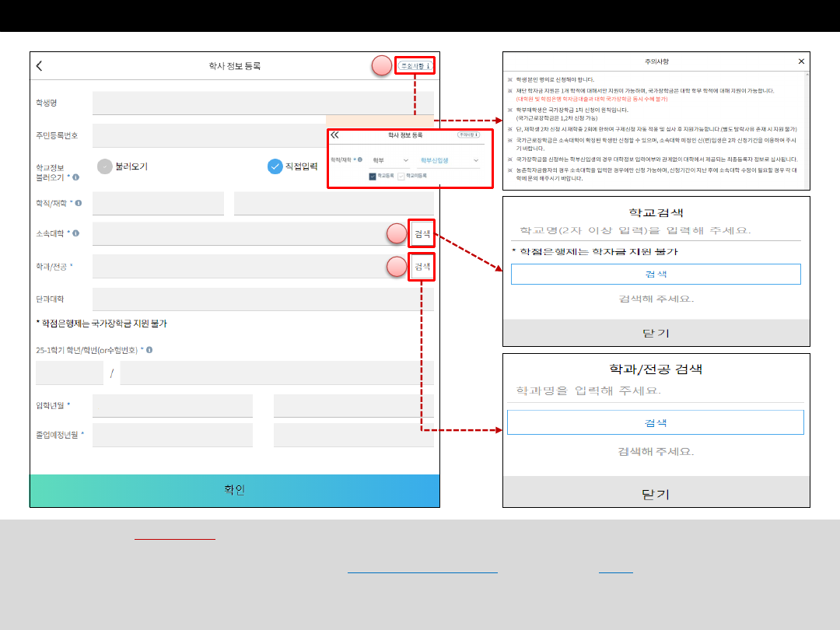Close the 주의사항 popup with X
The height and width of the screenshot is (630, 840).
(x=801, y=61)
